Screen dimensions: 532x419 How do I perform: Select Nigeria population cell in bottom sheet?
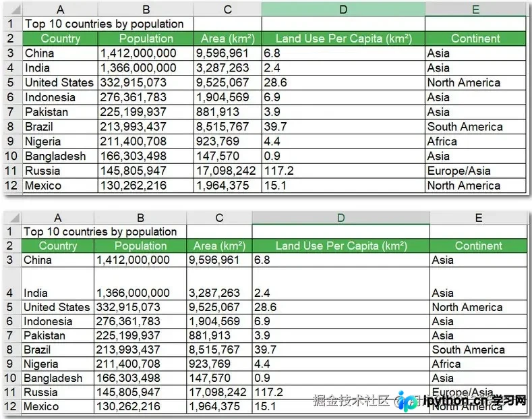click(x=140, y=364)
